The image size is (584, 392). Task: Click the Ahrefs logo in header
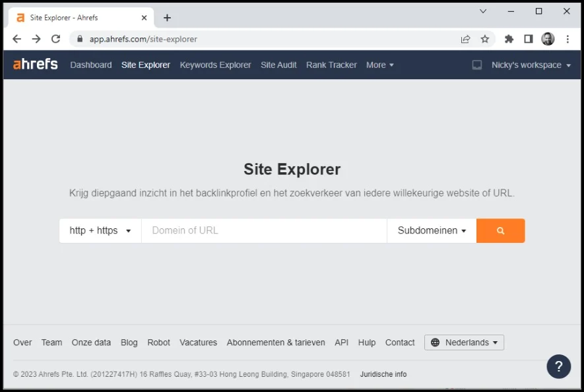(x=36, y=65)
